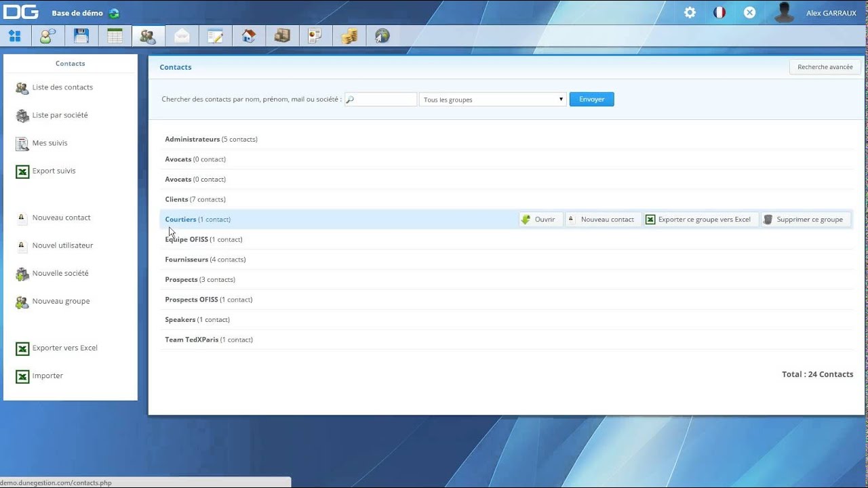Click Supprimer ce groupe button
Image resolution: width=868 pixels, height=488 pixels.
[806, 220]
